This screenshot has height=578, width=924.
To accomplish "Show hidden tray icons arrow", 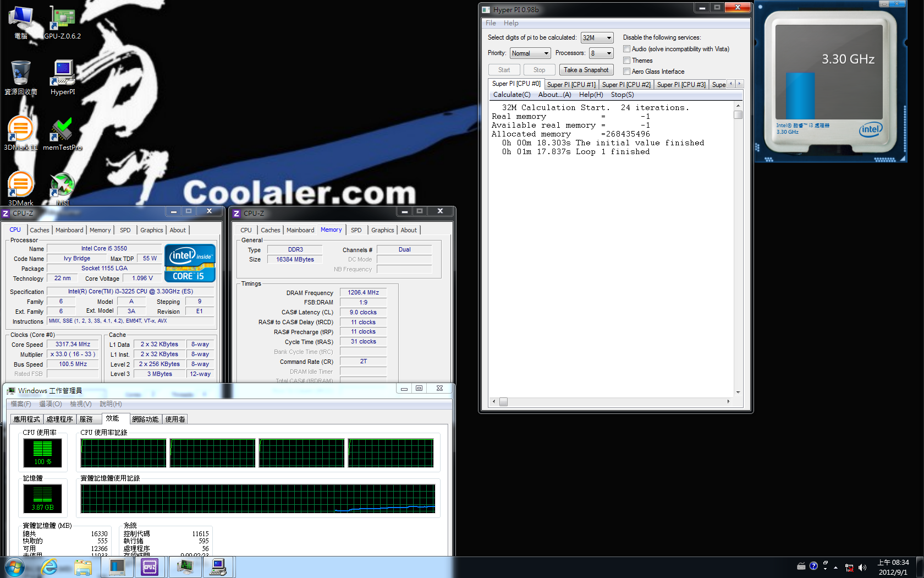I will point(835,567).
